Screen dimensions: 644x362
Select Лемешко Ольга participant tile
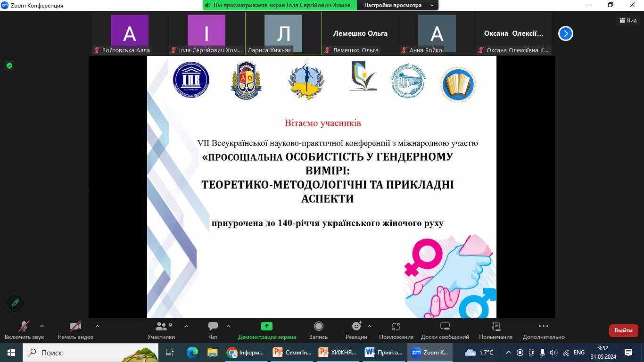pyautogui.click(x=360, y=33)
